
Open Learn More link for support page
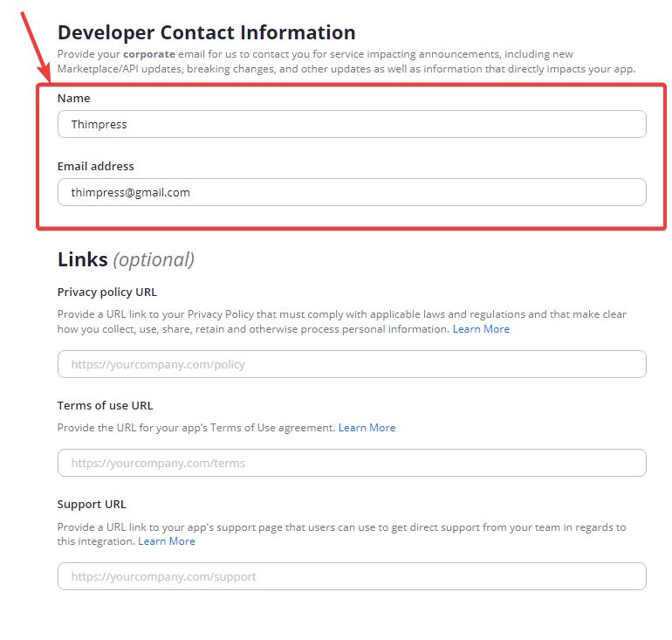[x=167, y=541]
